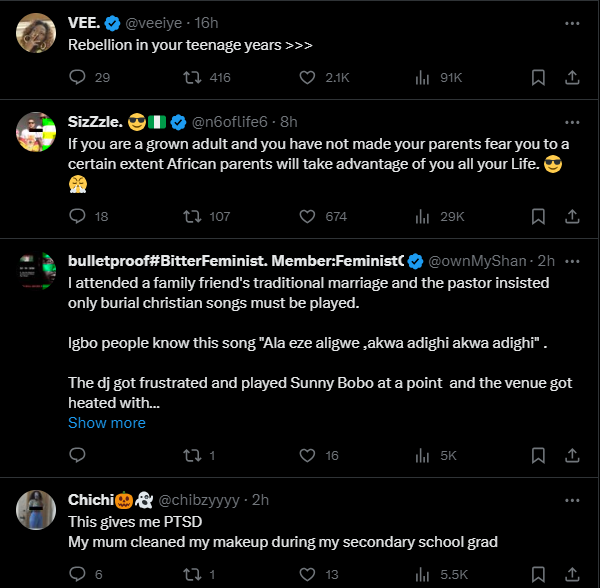The height and width of the screenshot is (588, 600).
Task: View analytics on Chichi's 5.5K views tweet
Action: [x=422, y=575]
